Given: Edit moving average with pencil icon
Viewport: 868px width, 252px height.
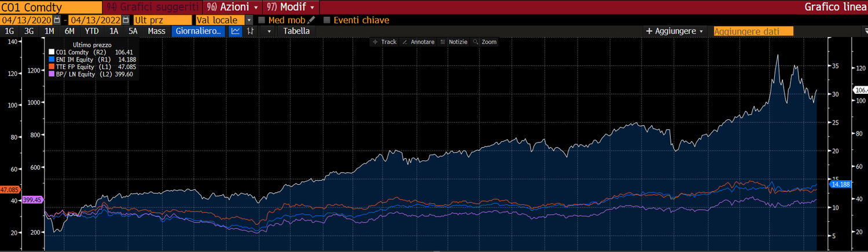Looking at the screenshot, I should pos(311,20).
